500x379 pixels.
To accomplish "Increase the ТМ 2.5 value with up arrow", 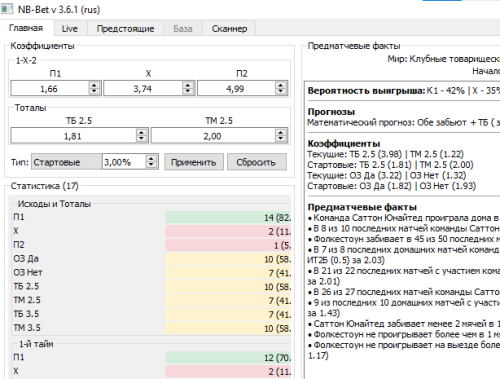I will 281,133.
